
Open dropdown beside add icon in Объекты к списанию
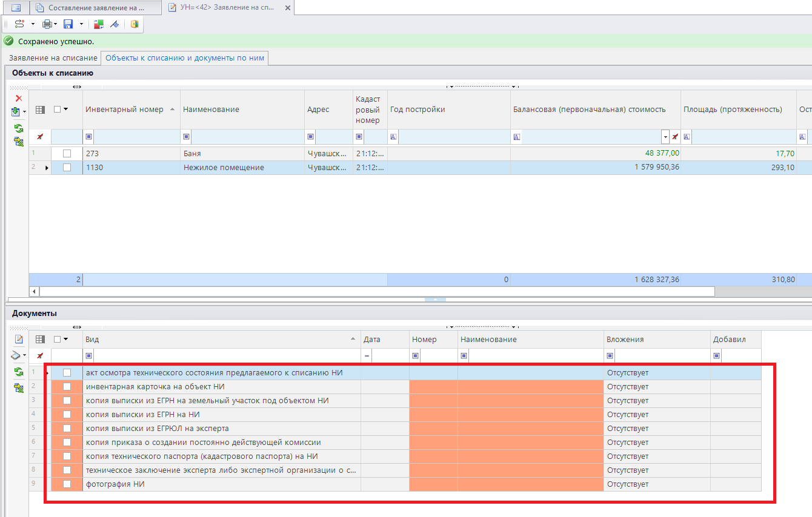tap(25, 112)
